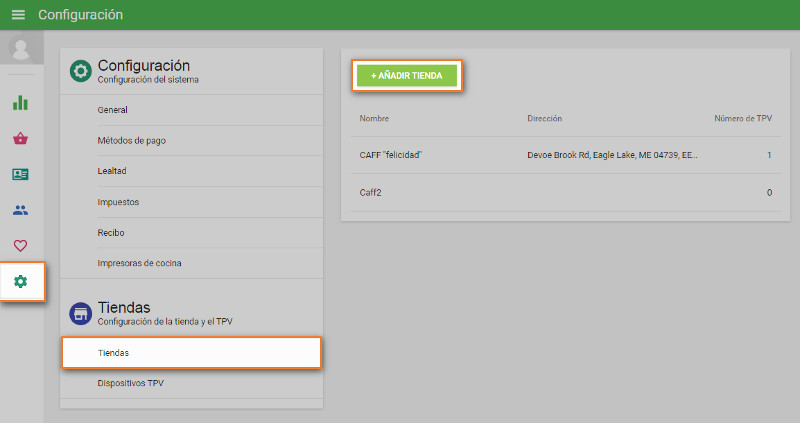Click Configuración de la tienda y el TPV subtitle
Image resolution: width=800 pixels, height=423 pixels.
click(x=165, y=322)
